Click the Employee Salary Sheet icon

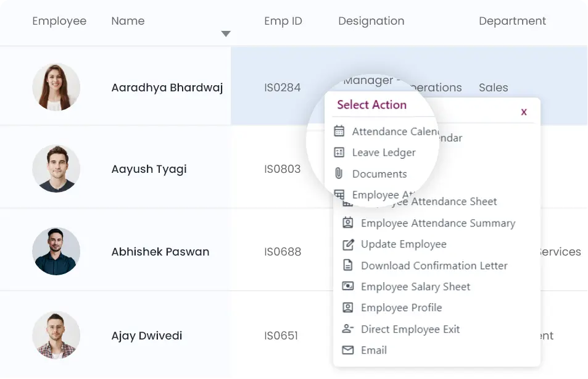[348, 286]
